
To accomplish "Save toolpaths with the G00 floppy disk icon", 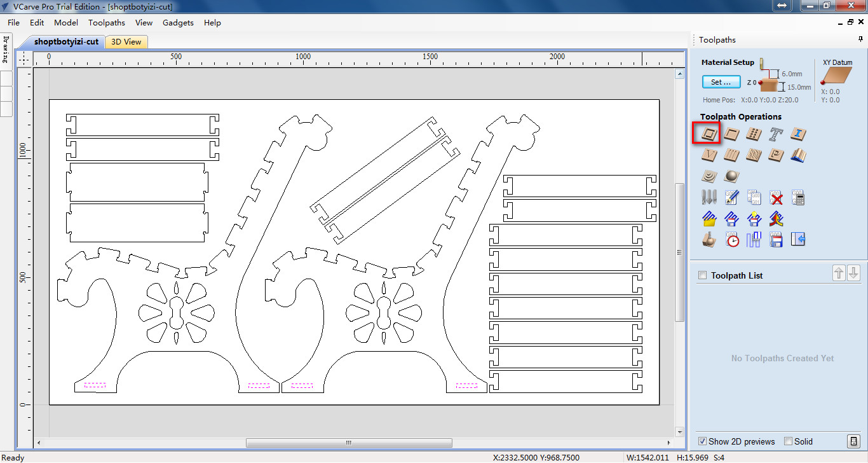I will point(776,240).
